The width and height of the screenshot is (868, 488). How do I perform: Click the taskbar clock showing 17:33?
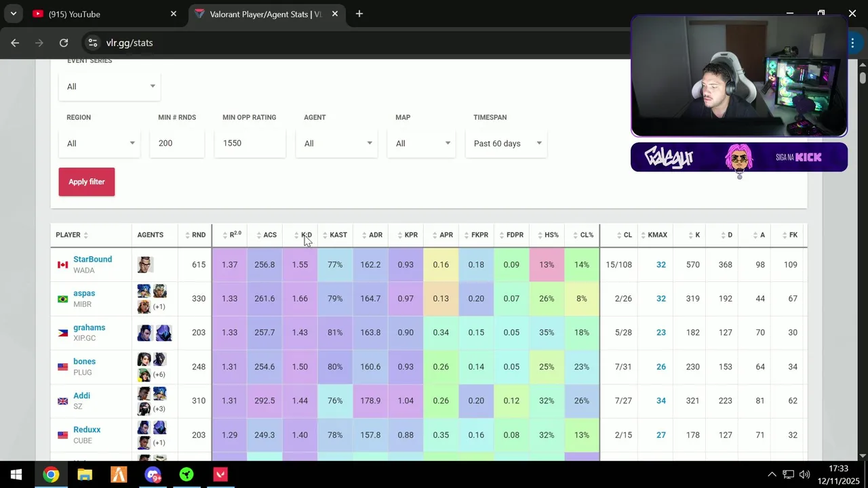coord(838,468)
